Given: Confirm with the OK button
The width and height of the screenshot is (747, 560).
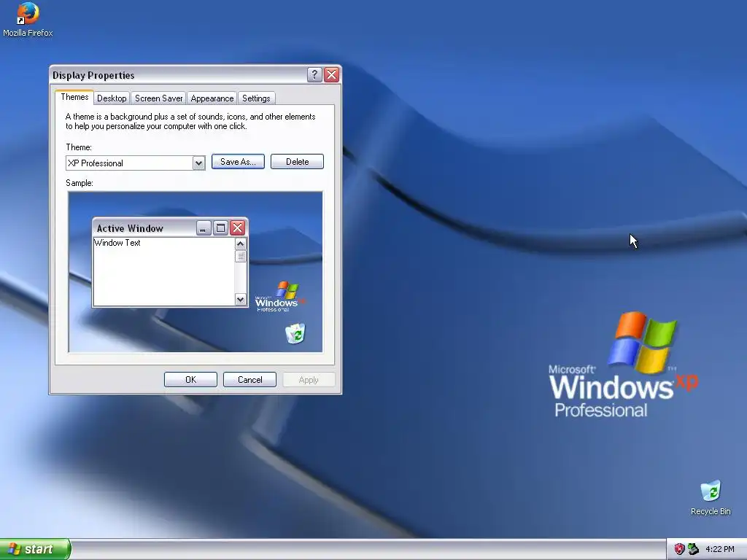Looking at the screenshot, I should coord(190,379).
